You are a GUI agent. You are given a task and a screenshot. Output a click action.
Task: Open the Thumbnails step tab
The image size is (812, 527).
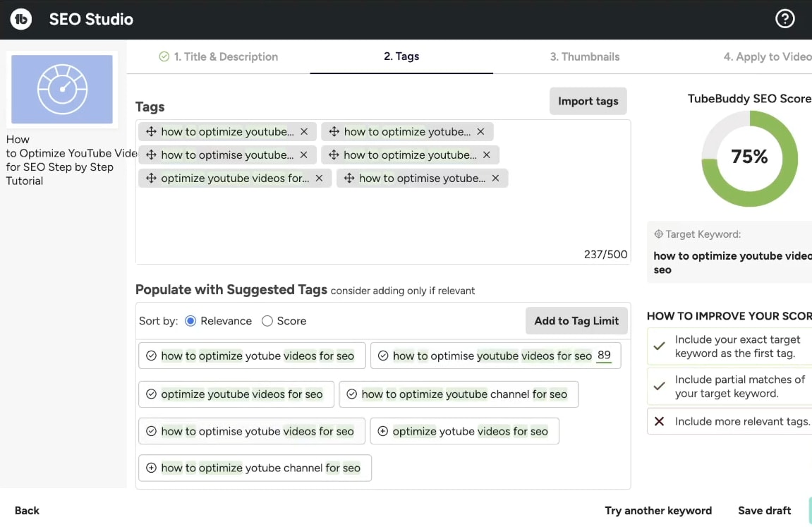pos(585,56)
